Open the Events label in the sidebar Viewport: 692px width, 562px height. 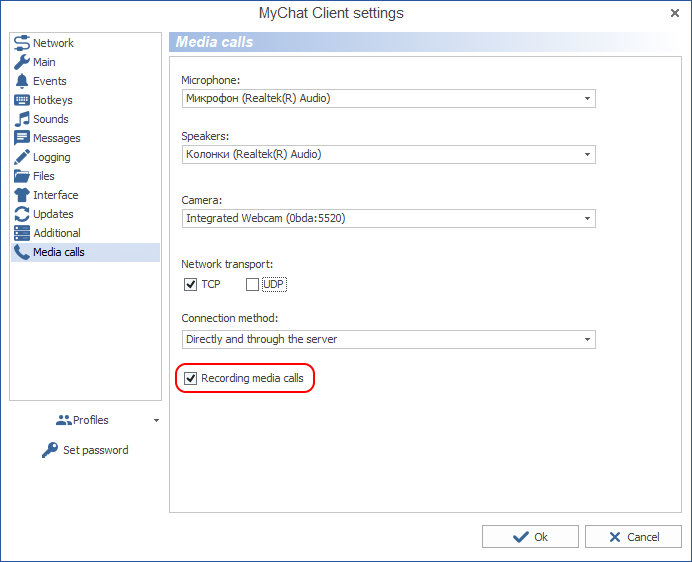click(50, 81)
